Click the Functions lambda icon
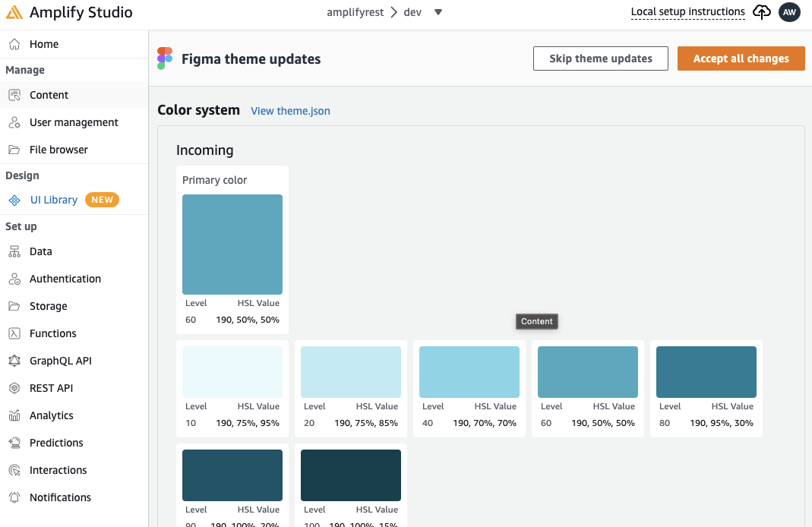 [14, 333]
